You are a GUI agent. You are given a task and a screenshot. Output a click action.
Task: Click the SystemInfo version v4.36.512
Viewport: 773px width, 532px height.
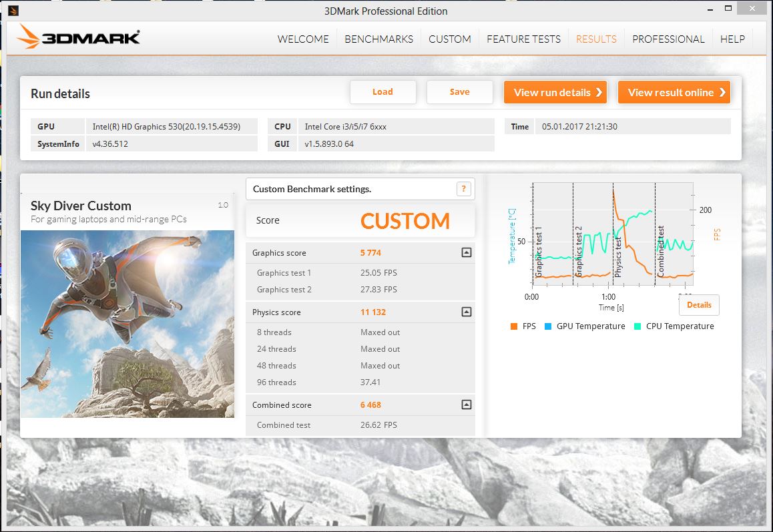pos(110,144)
